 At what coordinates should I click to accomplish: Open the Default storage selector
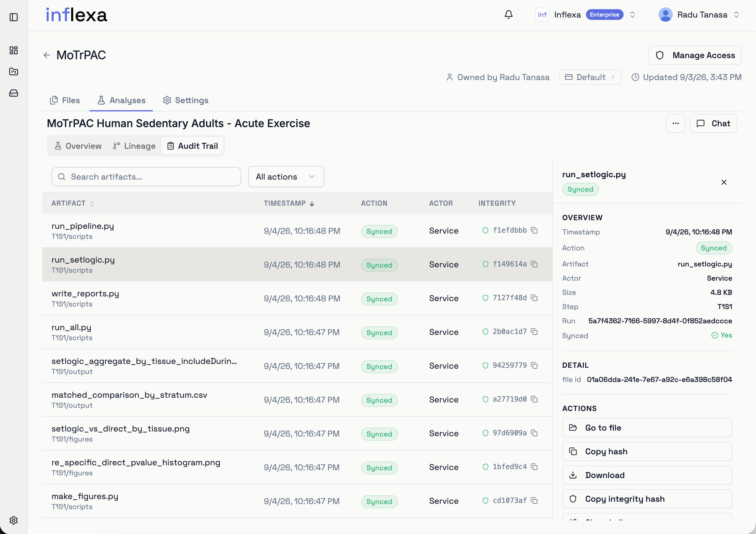point(590,77)
